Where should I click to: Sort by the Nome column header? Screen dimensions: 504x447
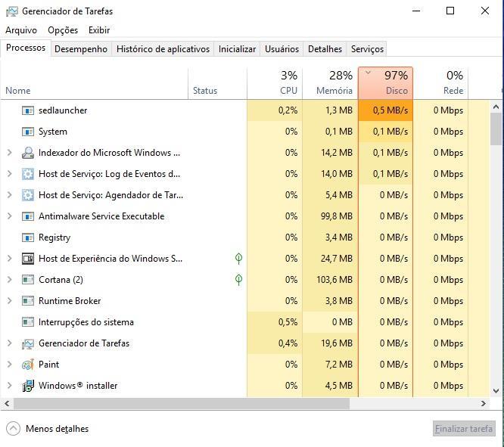pyautogui.click(x=94, y=83)
